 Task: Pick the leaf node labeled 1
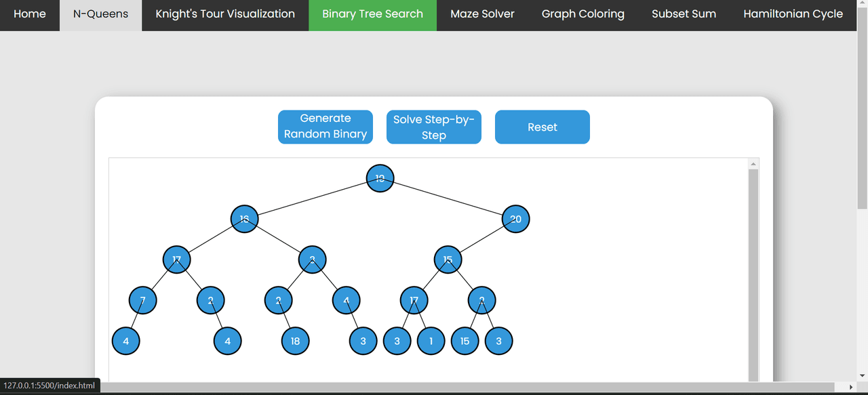click(x=431, y=341)
